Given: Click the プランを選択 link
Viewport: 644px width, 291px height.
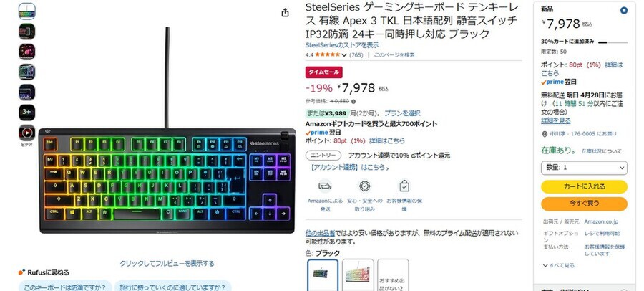Looking at the screenshot, I should pyautogui.click(x=402, y=113).
